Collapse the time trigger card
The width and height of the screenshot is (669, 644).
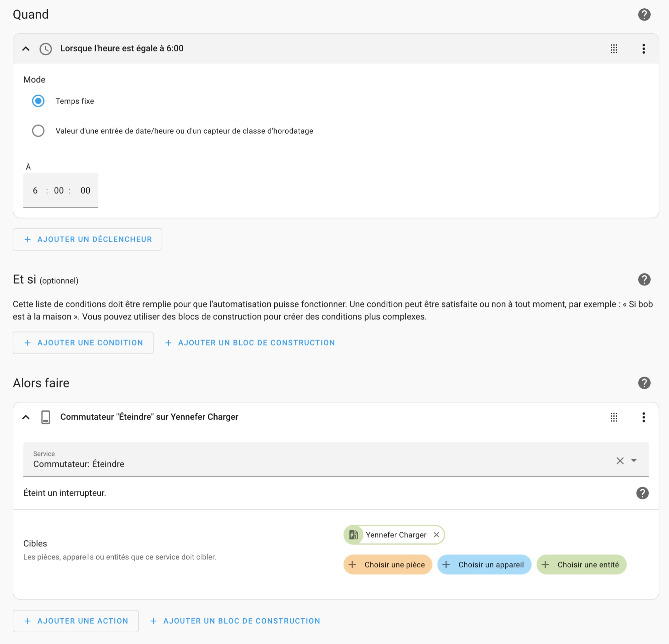click(26, 49)
